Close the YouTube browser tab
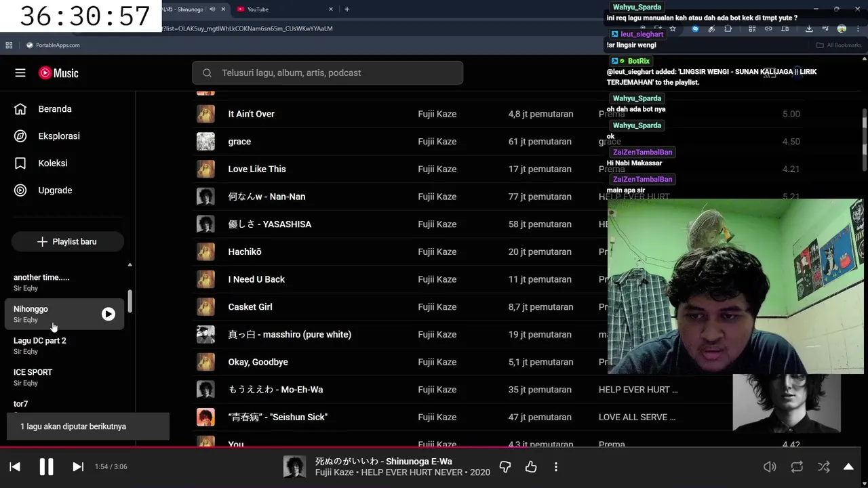Screen dimensions: 868x488 pos(331,9)
